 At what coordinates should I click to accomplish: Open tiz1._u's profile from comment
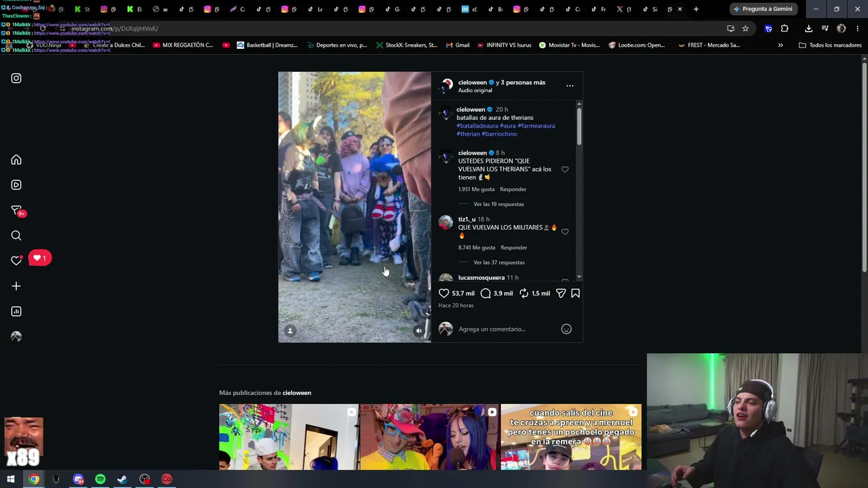pos(467,220)
